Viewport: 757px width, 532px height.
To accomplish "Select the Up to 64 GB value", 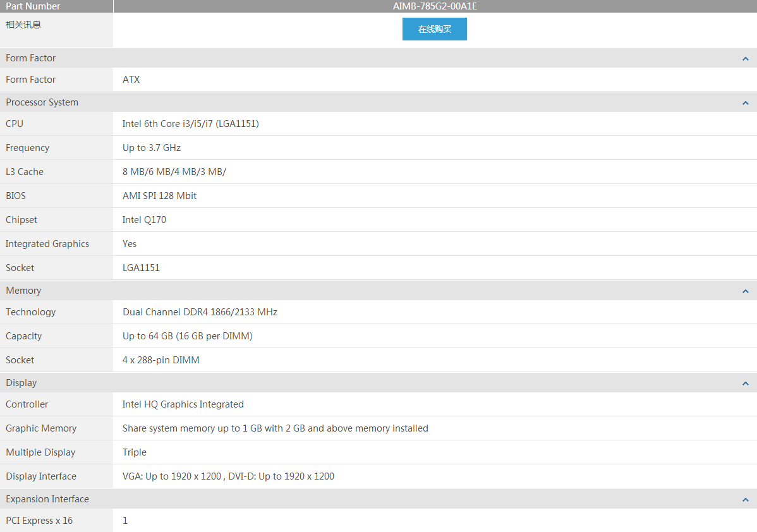I will pos(187,336).
